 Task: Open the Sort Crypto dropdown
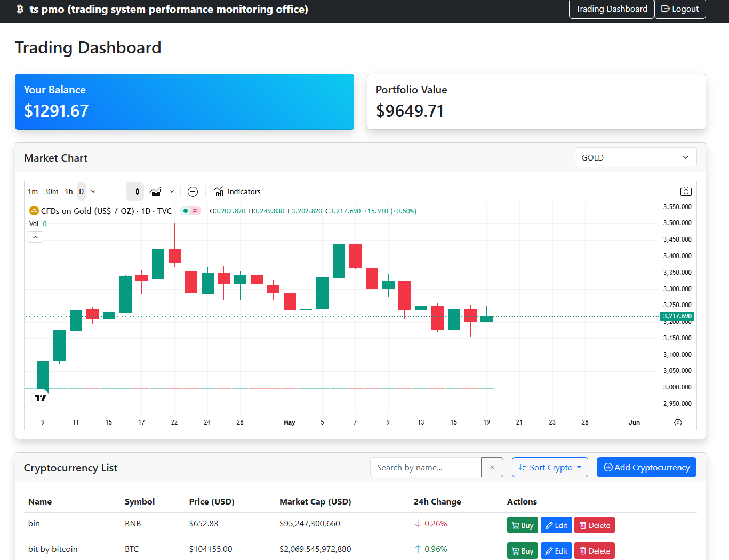550,467
